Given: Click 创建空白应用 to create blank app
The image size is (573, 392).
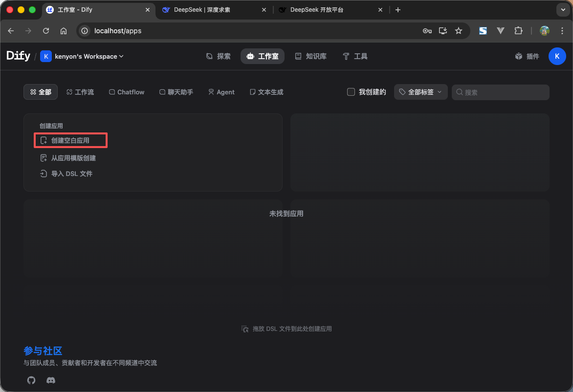Looking at the screenshot, I should (70, 140).
